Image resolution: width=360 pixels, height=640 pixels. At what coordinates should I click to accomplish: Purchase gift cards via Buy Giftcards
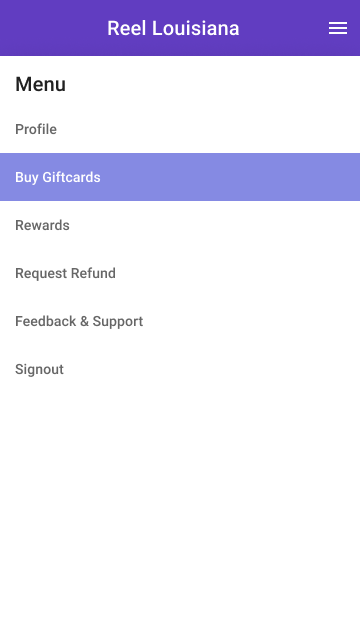(180, 177)
